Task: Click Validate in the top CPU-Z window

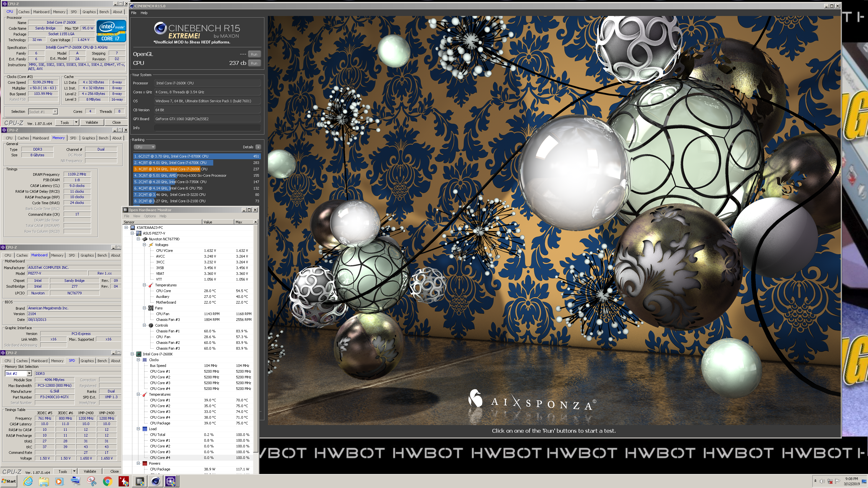Action: [x=92, y=123]
